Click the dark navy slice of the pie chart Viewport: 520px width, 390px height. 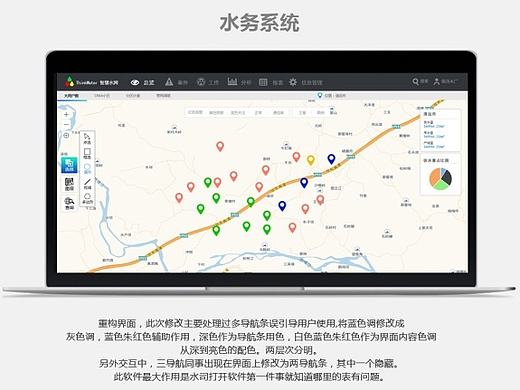447,177
